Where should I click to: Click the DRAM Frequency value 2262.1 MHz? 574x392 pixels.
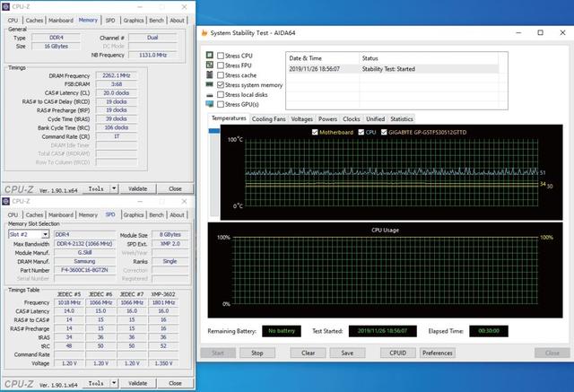pos(117,75)
